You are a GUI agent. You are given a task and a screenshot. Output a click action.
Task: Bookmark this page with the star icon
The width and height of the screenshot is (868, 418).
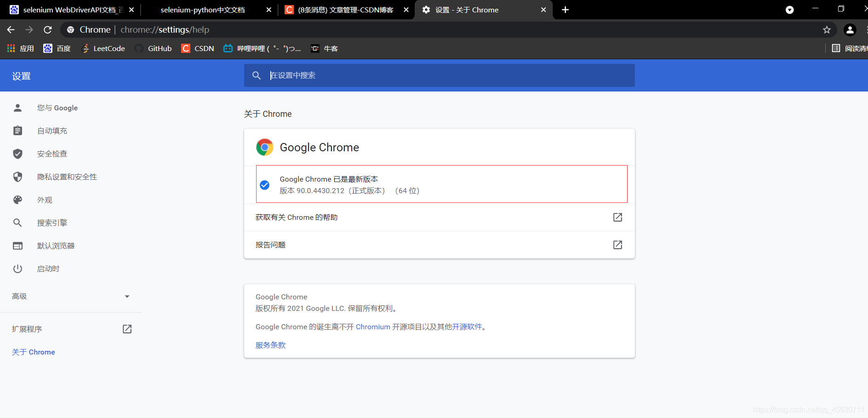coord(827,30)
